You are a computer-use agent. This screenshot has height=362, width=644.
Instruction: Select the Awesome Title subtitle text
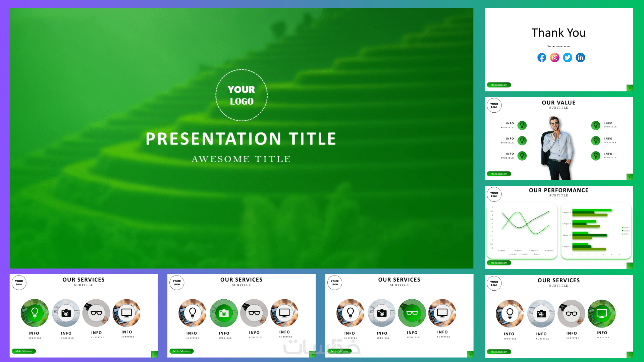click(x=241, y=159)
